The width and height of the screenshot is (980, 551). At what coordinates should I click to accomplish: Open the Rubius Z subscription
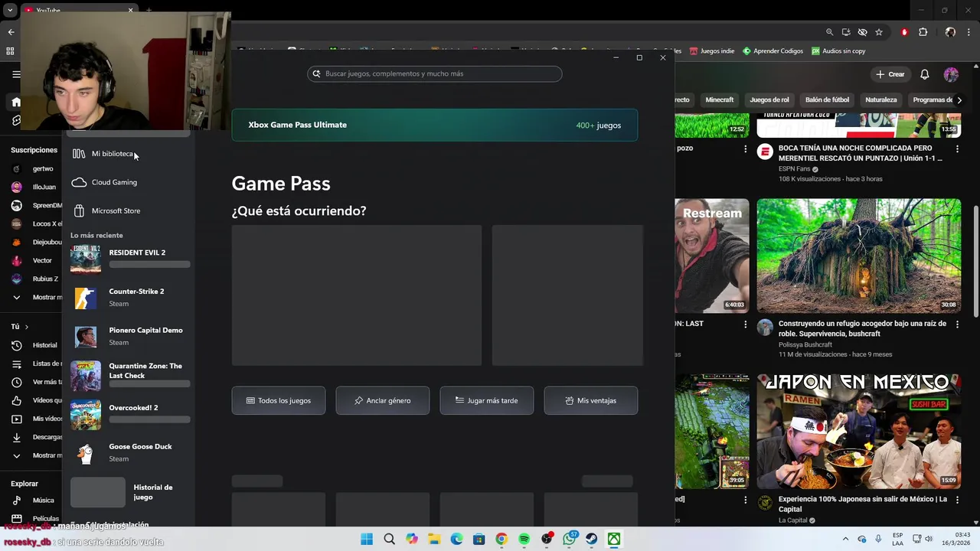(35, 279)
